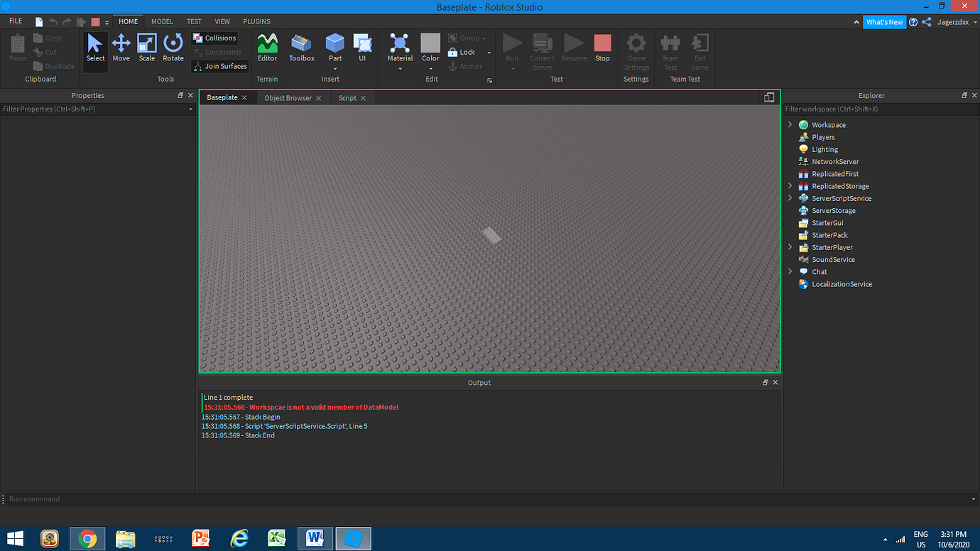
Task: Expand Workspace in the Explorer
Action: tap(790, 124)
